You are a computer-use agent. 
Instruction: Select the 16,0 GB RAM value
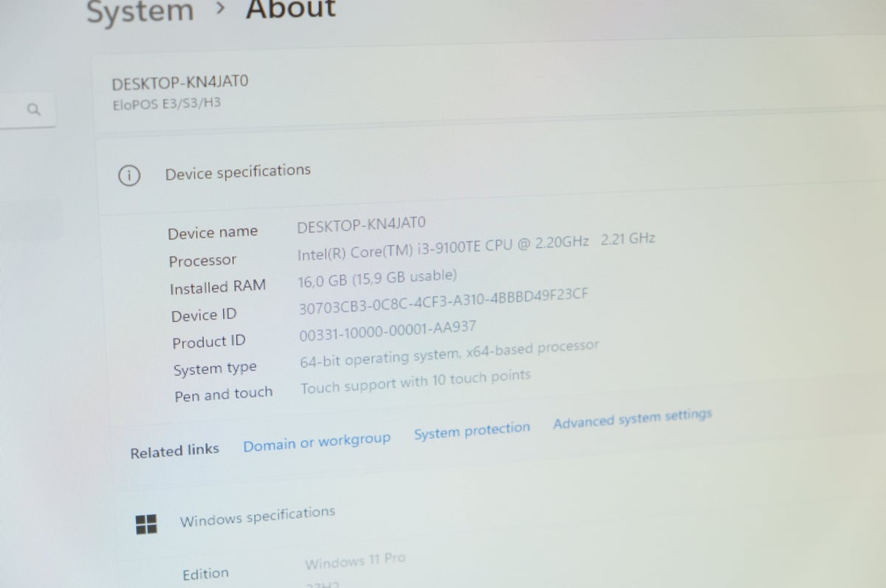(378, 279)
